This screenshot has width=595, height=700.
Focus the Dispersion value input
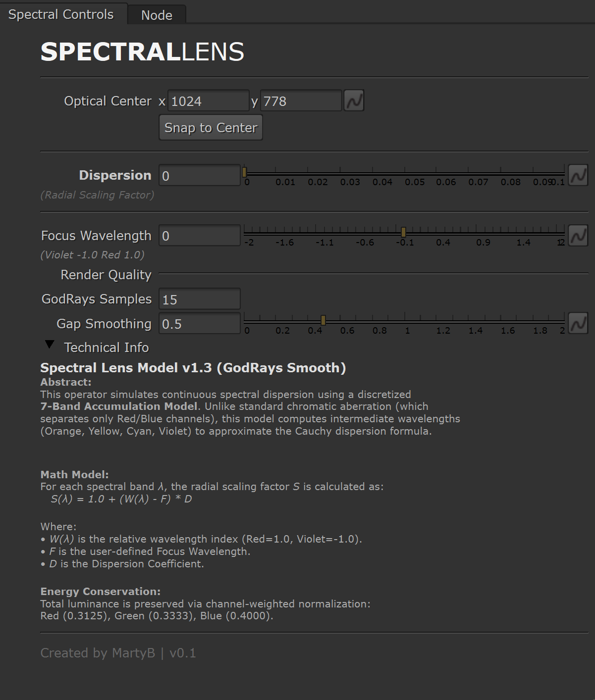click(x=199, y=176)
